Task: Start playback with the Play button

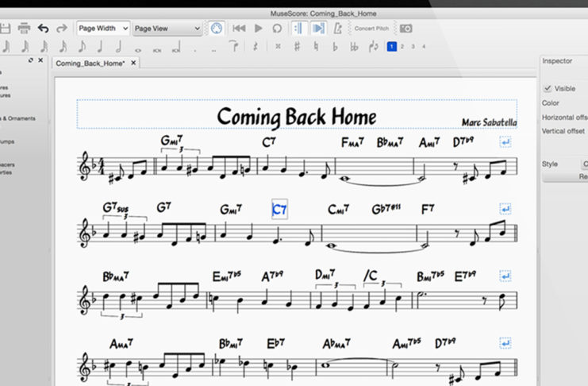Action: pos(259,29)
